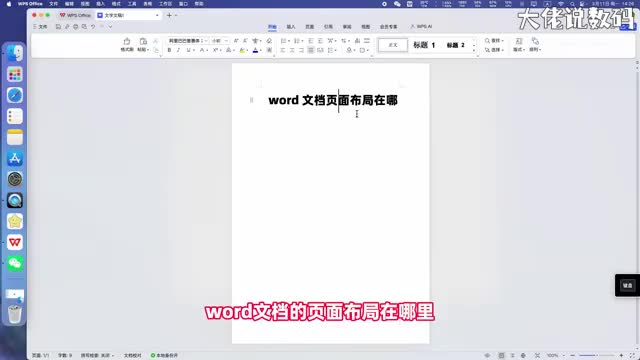The width and height of the screenshot is (640, 360).
Task: Toggle Bold formatting (B)
Action: (169, 50)
